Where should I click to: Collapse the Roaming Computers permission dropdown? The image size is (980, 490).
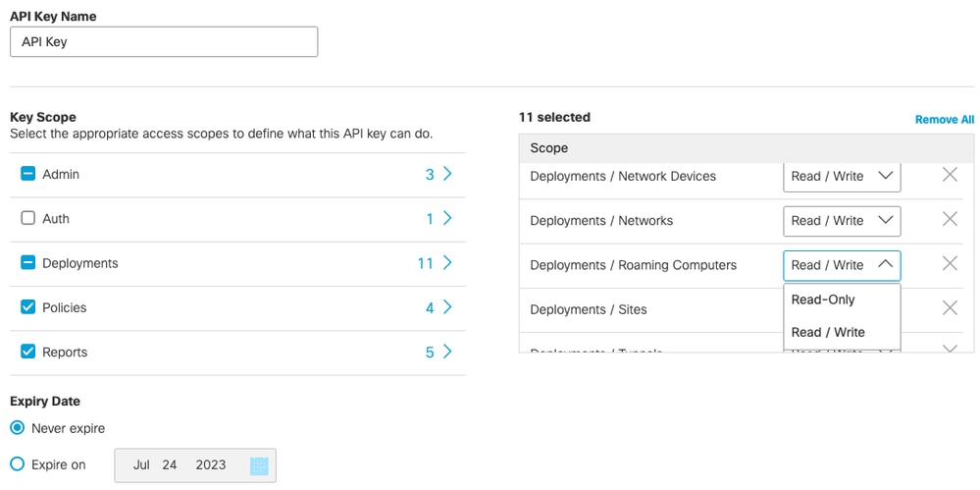click(x=842, y=265)
